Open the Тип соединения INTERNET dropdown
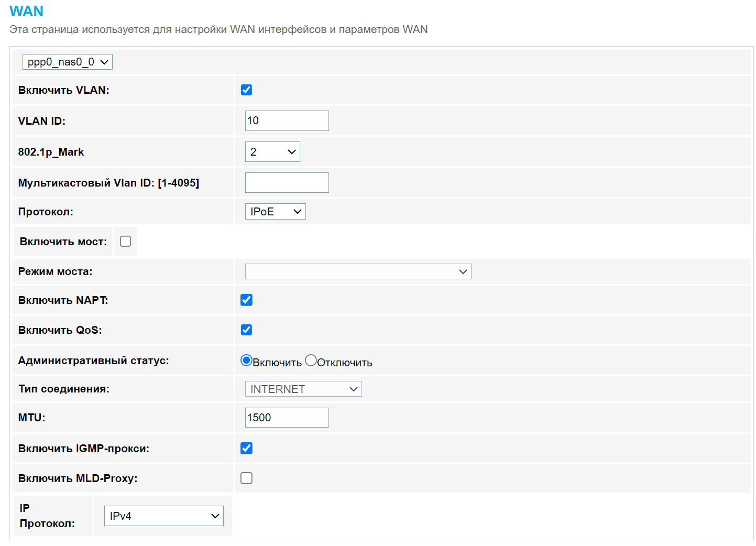 [x=303, y=389]
